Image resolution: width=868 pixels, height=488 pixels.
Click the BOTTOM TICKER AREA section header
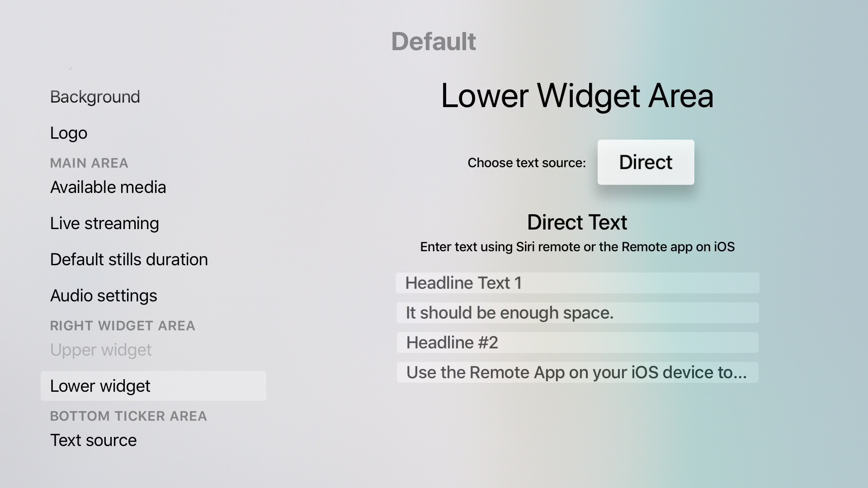point(128,416)
